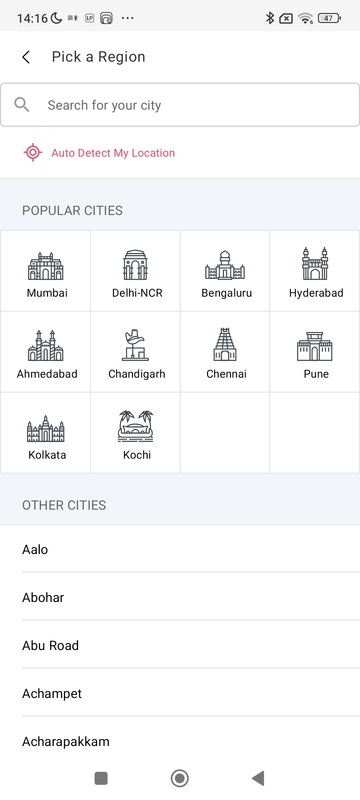
Task: Pick the Pune city icon
Action: (315, 346)
